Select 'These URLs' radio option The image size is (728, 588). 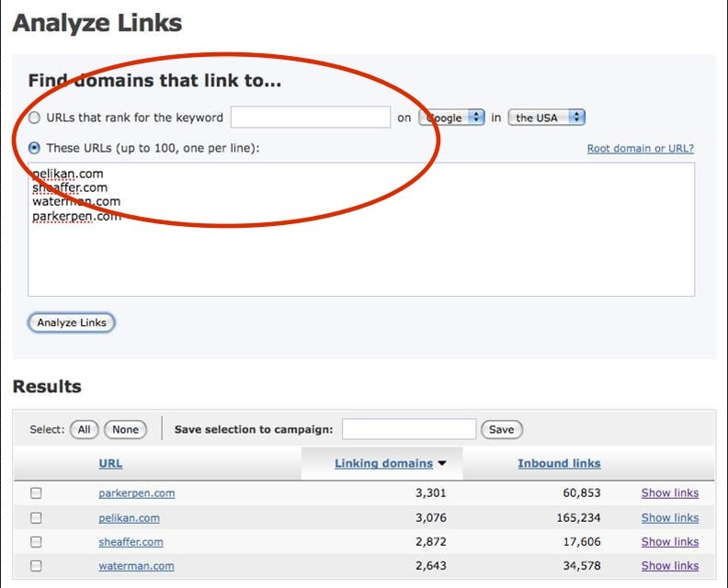point(34,148)
